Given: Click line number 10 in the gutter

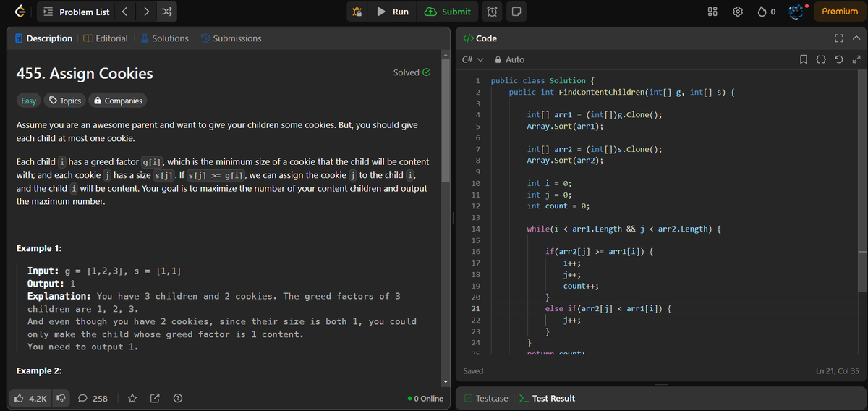Looking at the screenshot, I should point(475,184).
